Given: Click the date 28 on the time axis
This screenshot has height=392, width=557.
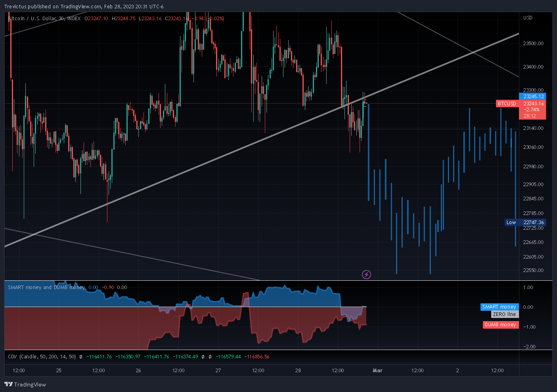Looking at the screenshot, I should point(298,371).
